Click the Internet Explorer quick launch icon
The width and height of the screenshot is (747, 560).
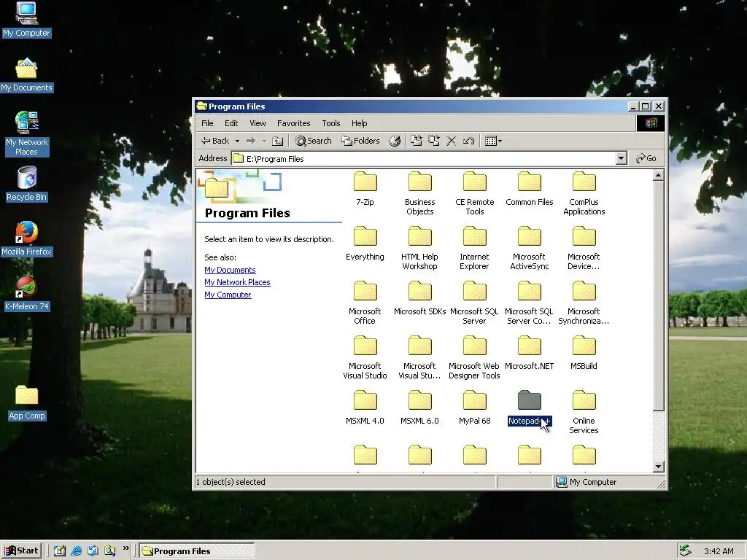pyautogui.click(x=76, y=551)
